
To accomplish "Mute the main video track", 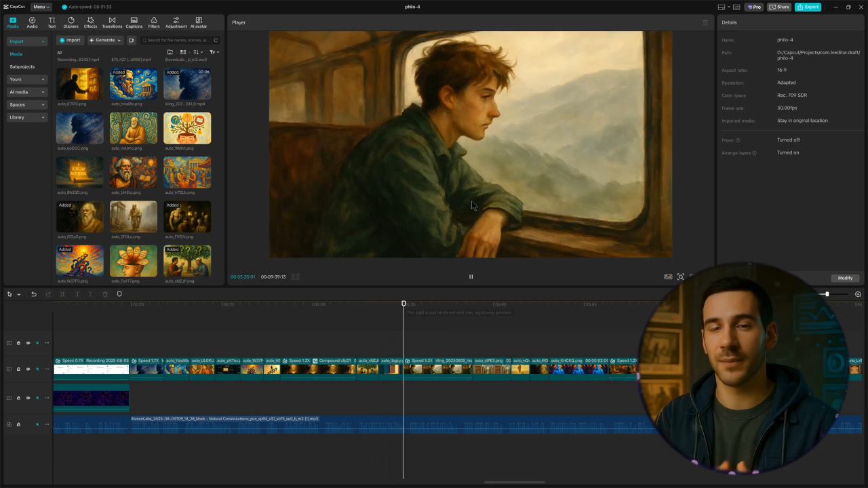I will tap(37, 369).
